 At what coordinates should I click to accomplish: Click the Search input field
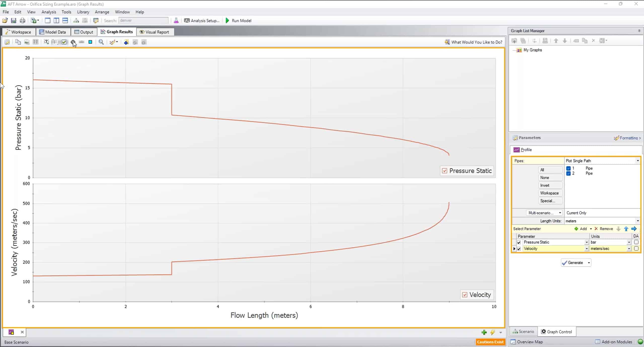143,20
